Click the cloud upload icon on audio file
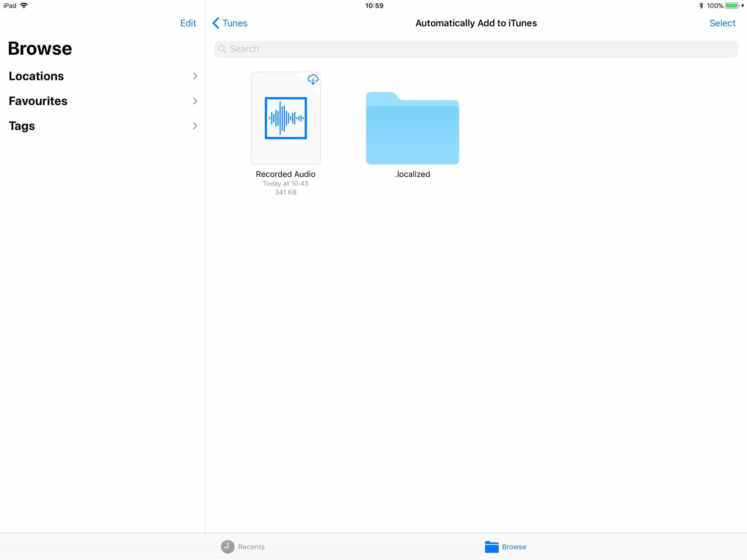This screenshot has height=560, width=747. [x=313, y=79]
